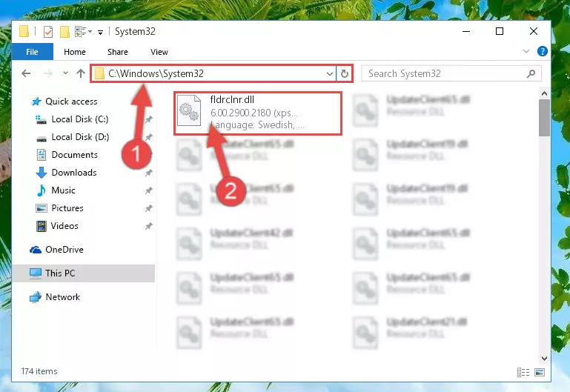The height and width of the screenshot is (392, 570).
Task: Go forward with the right arrow button
Action: click(47, 73)
